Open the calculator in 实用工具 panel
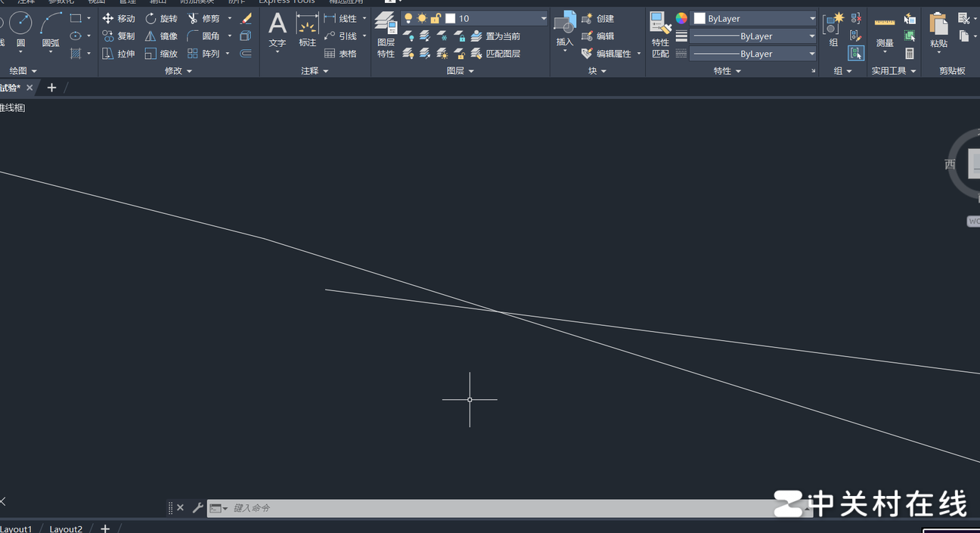 point(910,54)
